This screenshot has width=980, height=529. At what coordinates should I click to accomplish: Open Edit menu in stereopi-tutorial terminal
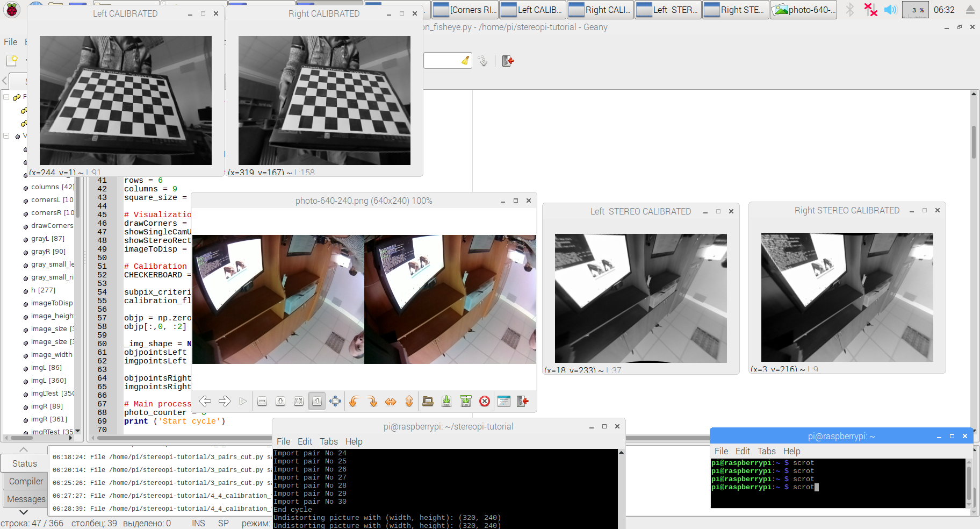click(305, 441)
